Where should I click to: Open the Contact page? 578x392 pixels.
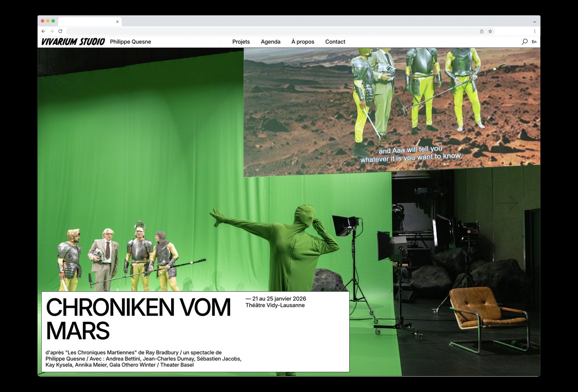(335, 42)
